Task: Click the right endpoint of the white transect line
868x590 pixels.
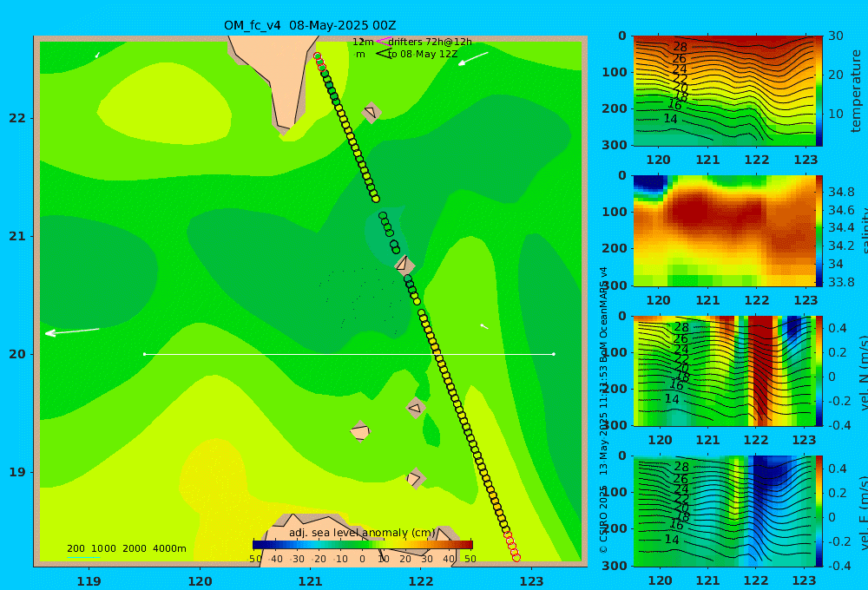Action: point(554,354)
